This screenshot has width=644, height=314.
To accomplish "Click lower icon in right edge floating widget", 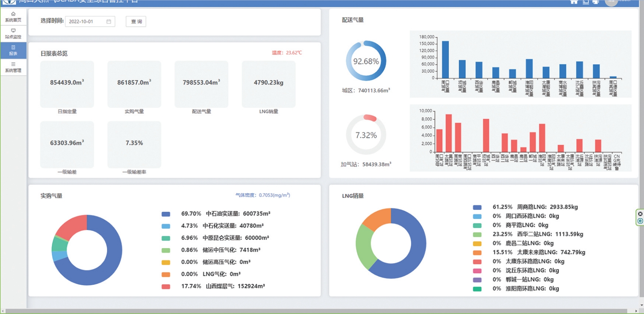I will pos(640,221).
